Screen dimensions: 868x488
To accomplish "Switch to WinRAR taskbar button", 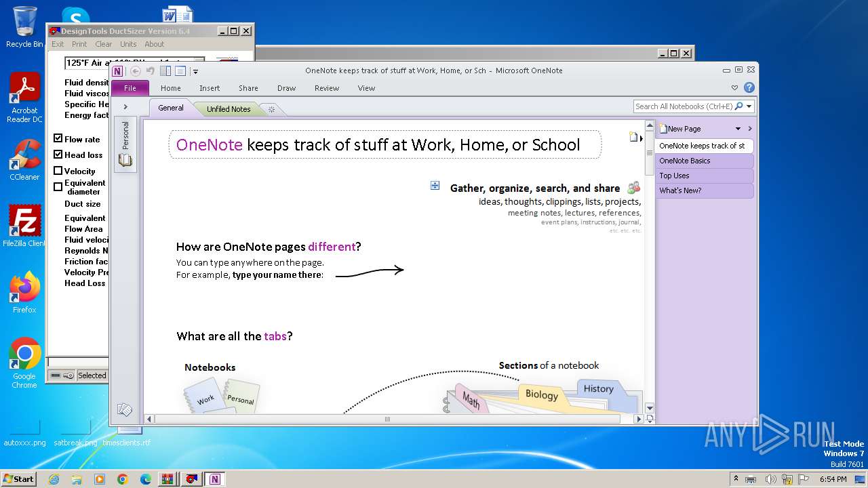I will pyautogui.click(x=168, y=479).
